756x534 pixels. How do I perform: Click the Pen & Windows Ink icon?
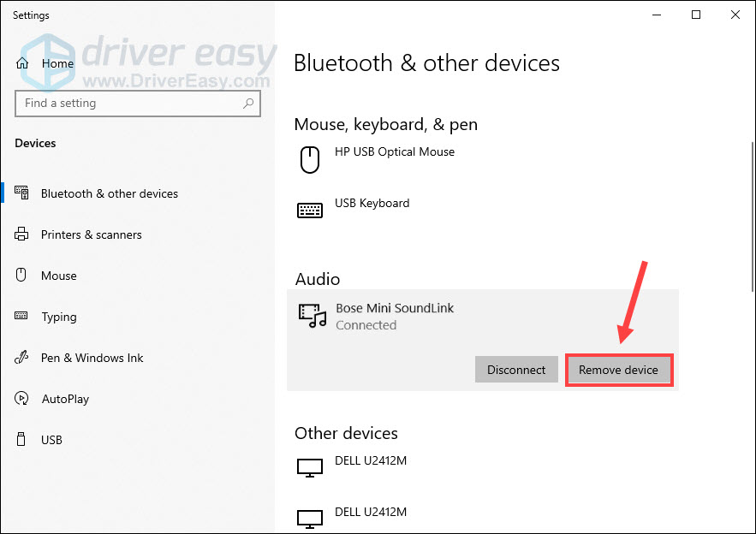click(22, 358)
